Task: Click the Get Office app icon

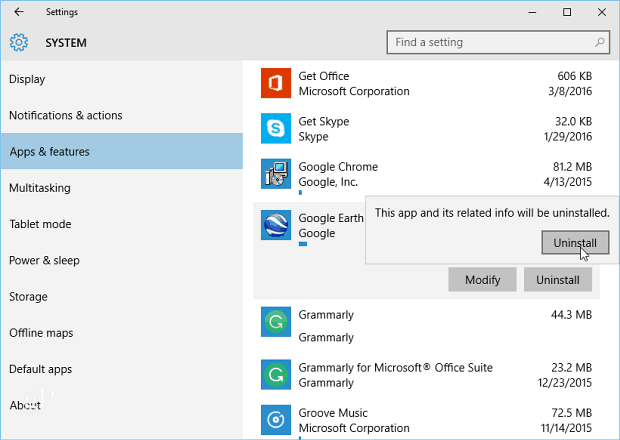Action: (x=276, y=83)
